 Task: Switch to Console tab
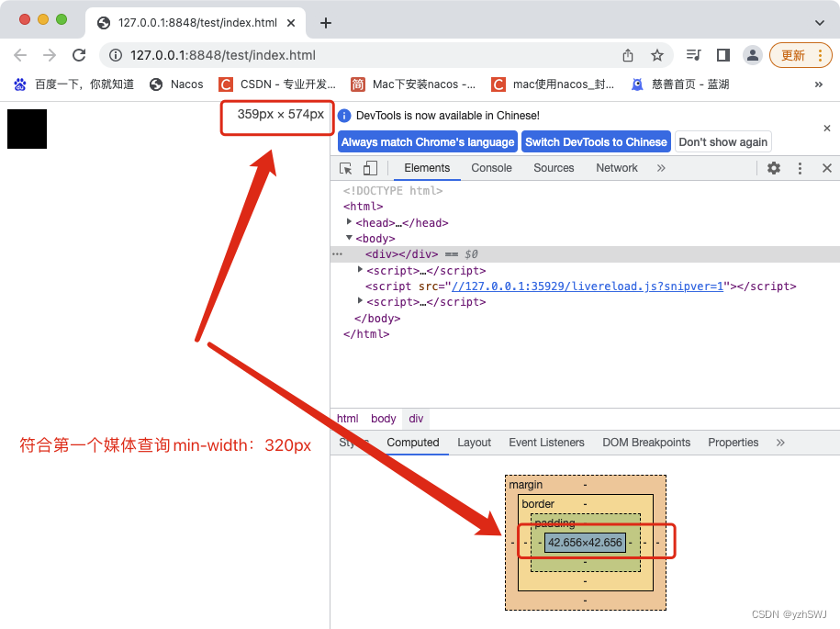491,168
